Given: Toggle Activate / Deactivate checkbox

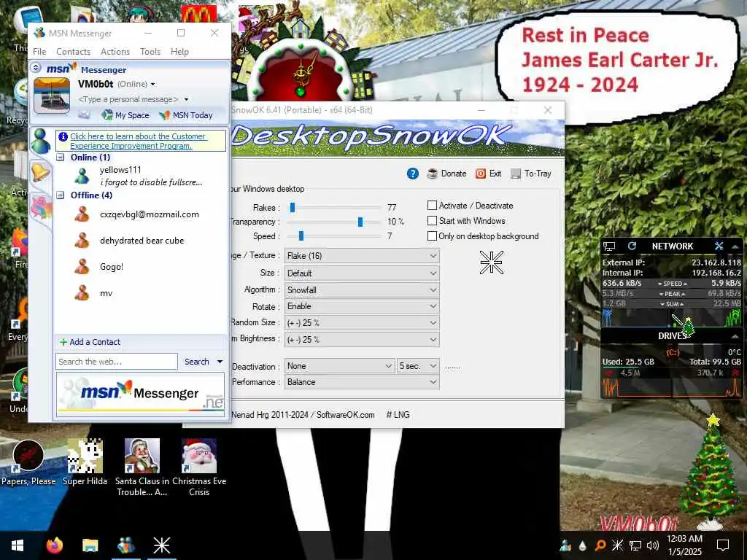Looking at the screenshot, I should (x=432, y=205).
